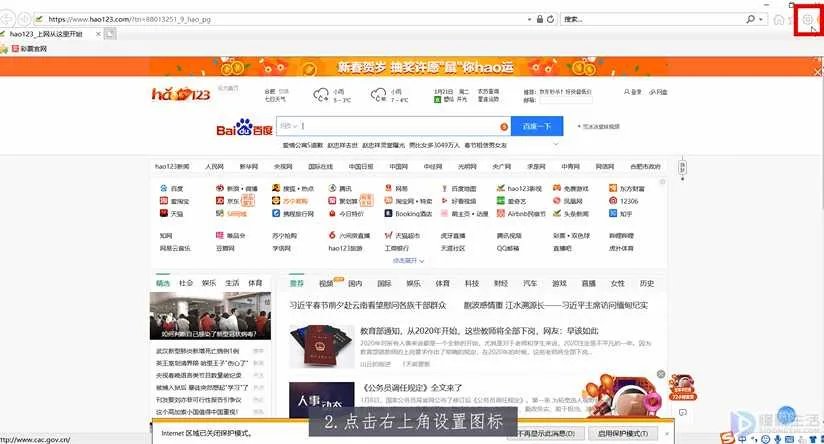Viewport: 824px width, 444px height.
Task: Click the Sogou input method S icon in tray
Action: point(727,438)
